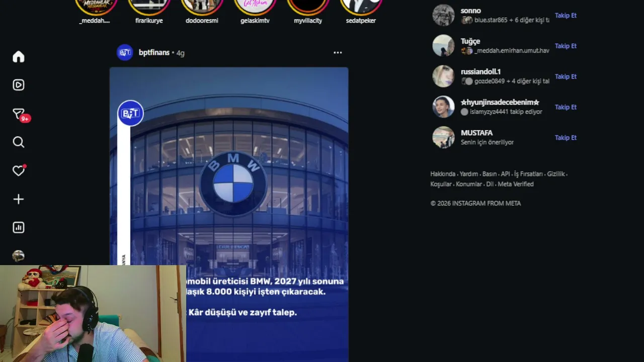Open the Basın footer link

[x=490, y=174]
